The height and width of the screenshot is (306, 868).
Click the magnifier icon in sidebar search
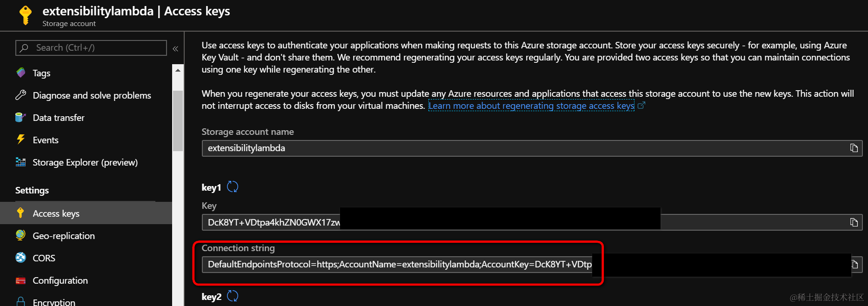tap(24, 48)
